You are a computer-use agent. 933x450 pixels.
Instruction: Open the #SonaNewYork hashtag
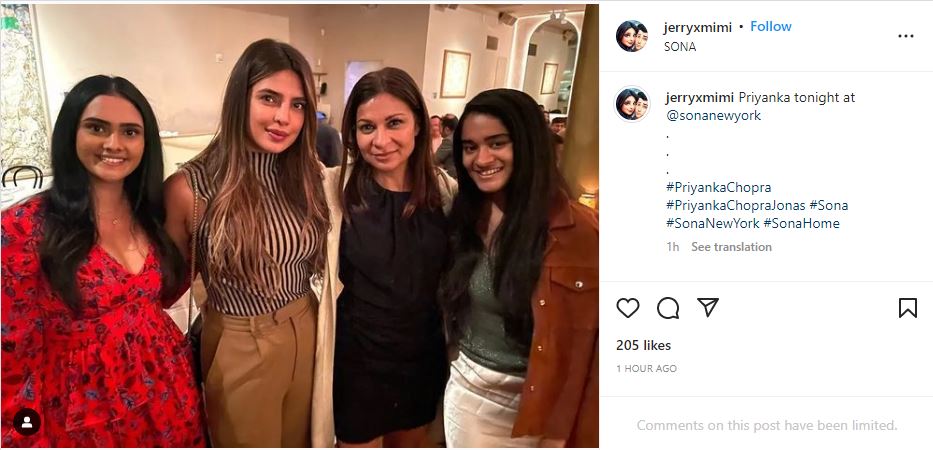point(712,223)
